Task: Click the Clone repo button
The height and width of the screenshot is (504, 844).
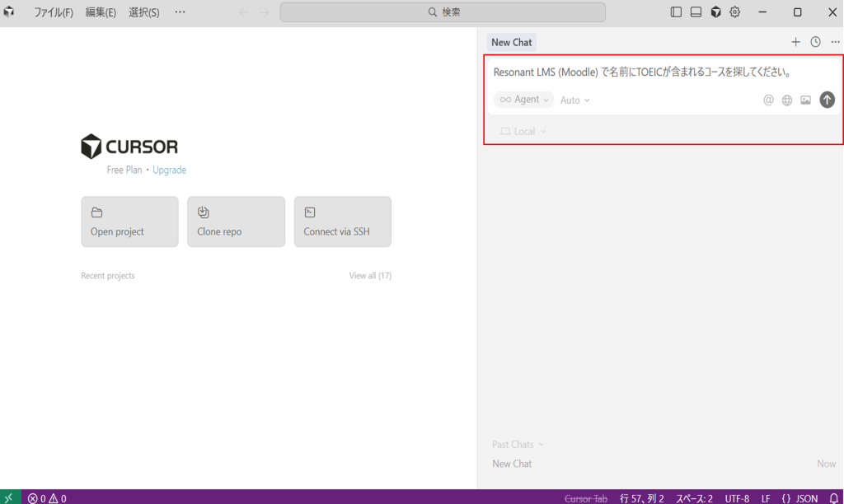Action: tap(236, 222)
